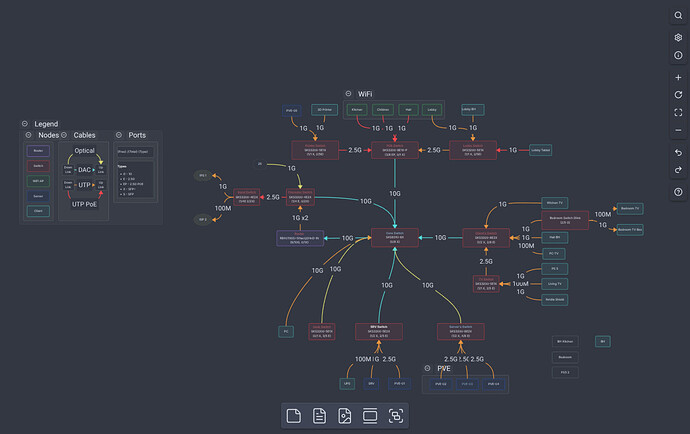Open canvas settings gear
690x434 pixels.
(677, 37)
